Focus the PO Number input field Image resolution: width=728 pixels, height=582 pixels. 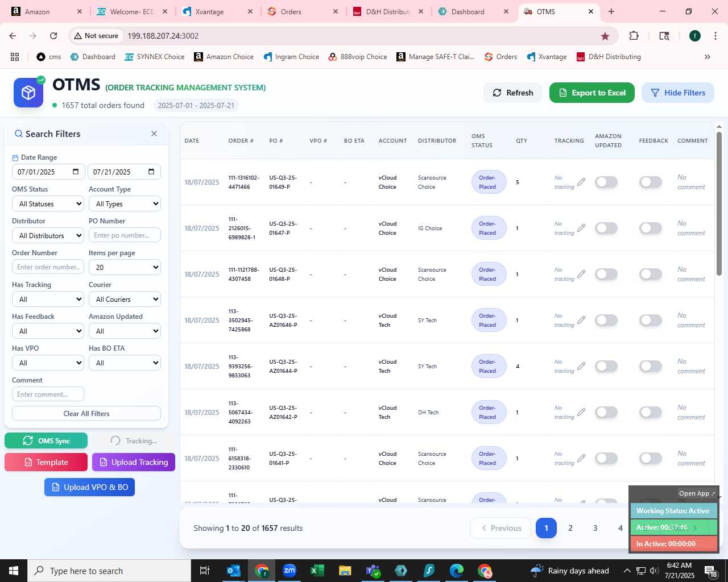point(125,235)
